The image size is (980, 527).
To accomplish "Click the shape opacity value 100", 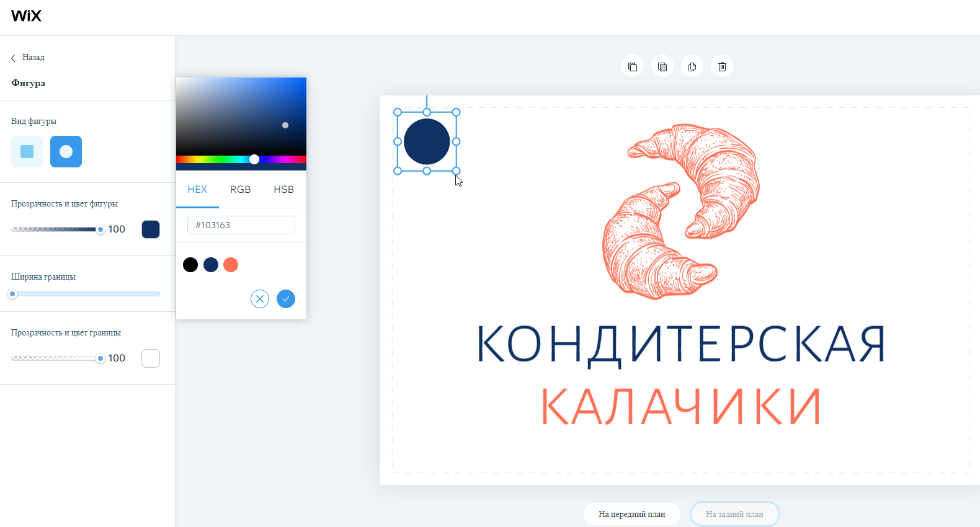I will [117, 229].
